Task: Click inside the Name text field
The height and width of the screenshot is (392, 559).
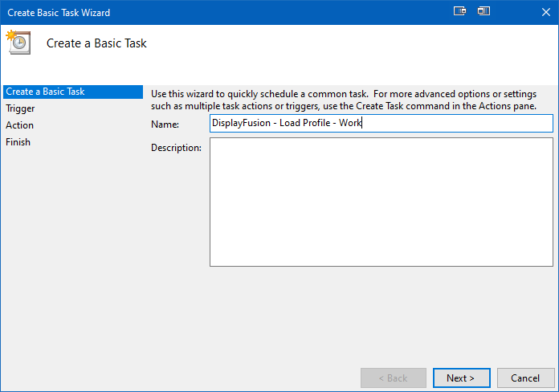Action: (x=382, y=123)
